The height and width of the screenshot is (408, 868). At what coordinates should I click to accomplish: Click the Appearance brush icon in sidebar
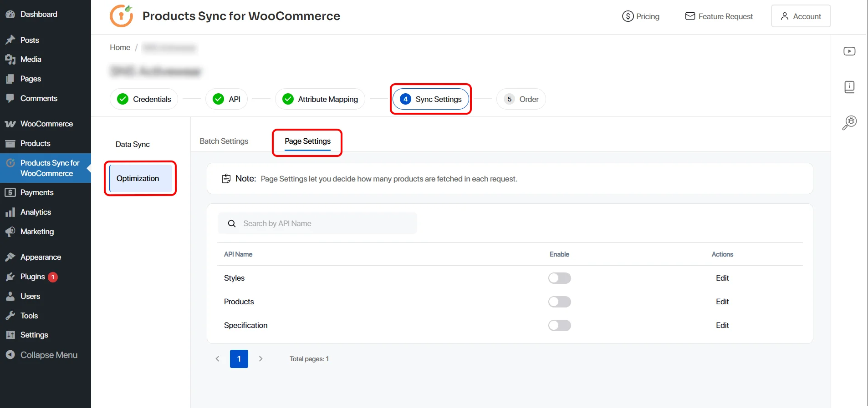coord(10,257)
